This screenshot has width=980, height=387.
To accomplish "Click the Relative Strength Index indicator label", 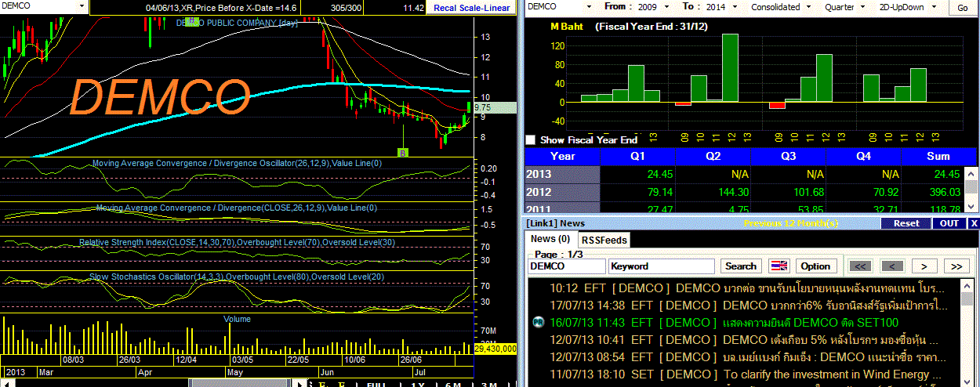I will tap(237, 243).
